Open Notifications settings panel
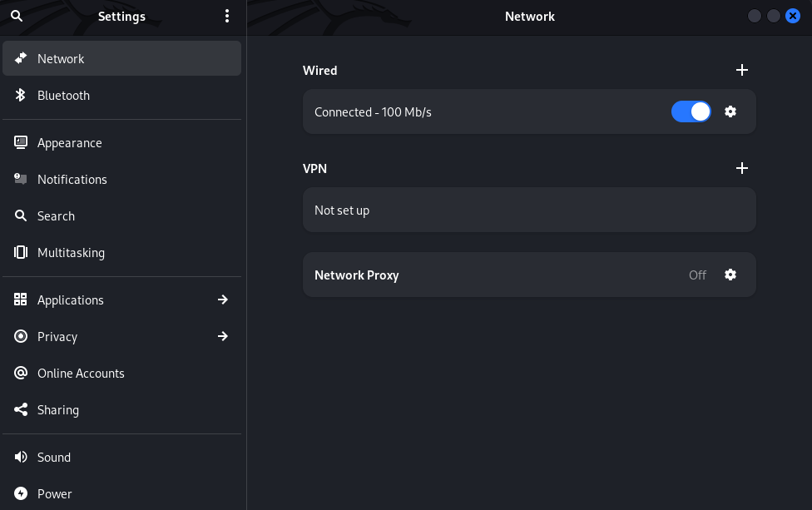 (121, 179)
